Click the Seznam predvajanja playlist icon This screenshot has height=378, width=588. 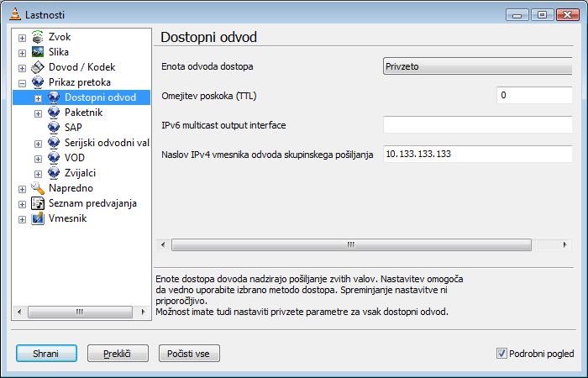38,203
